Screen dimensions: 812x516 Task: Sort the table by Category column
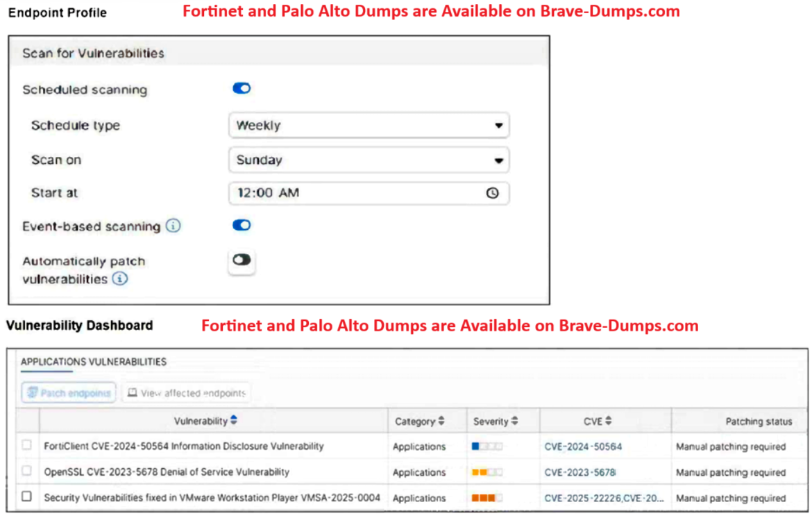click(441, 422)
